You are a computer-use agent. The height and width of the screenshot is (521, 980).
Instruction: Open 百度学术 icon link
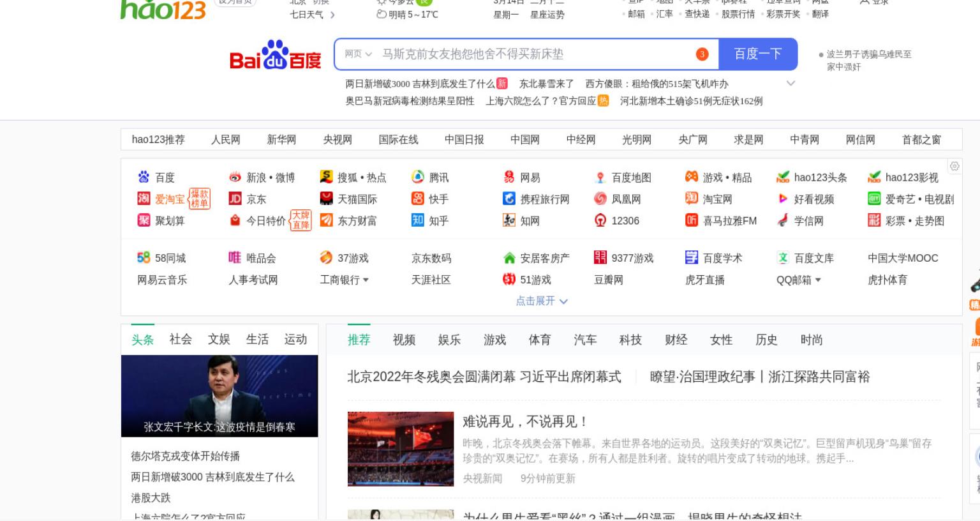point(692,257)
